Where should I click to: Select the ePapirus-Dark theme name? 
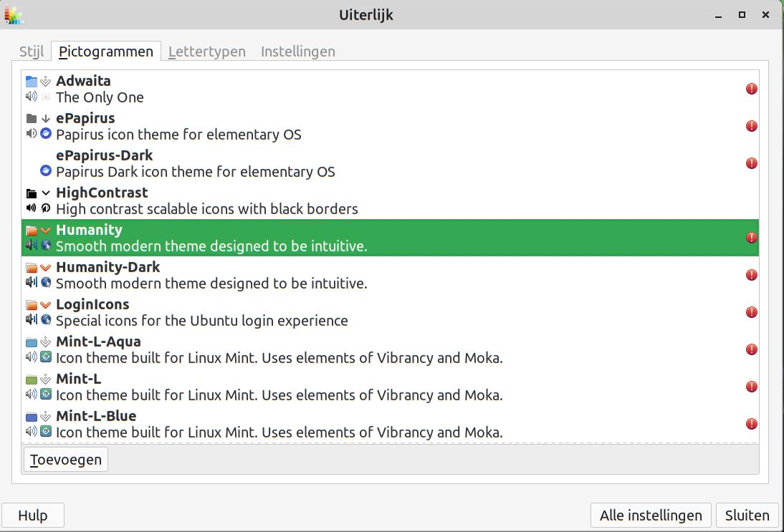click(x=105, y=155)
